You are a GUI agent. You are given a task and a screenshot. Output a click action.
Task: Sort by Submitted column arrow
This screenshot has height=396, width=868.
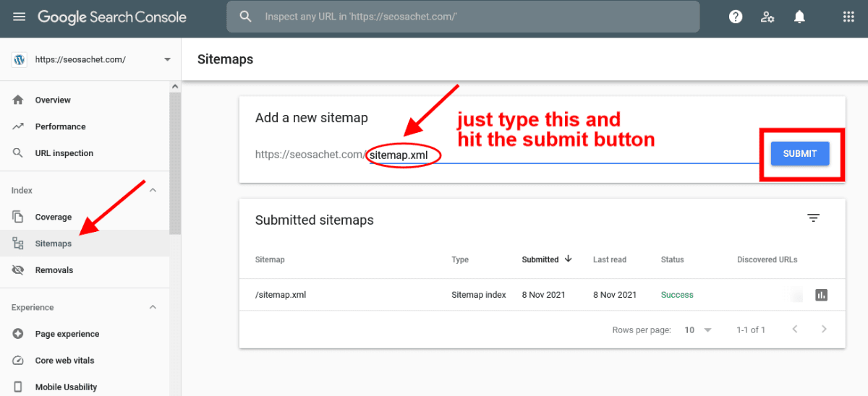click(568, 259)
